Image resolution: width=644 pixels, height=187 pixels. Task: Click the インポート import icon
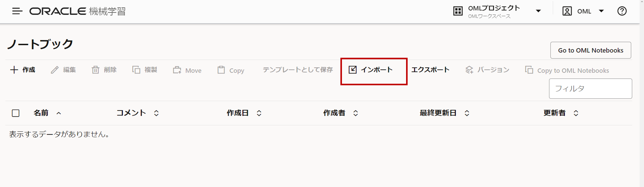click(x=352, y=70)
